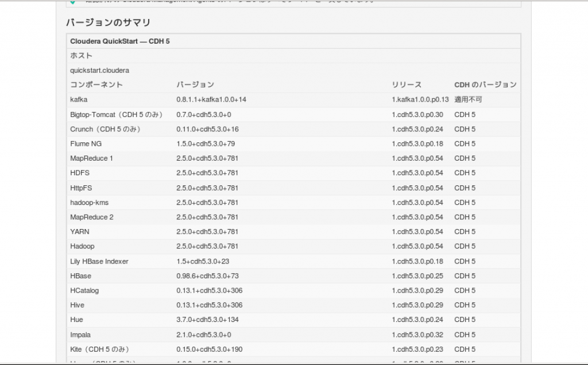Select the MapReduce 1 component
Screen dimensions: 588x365
click(91, 158)
